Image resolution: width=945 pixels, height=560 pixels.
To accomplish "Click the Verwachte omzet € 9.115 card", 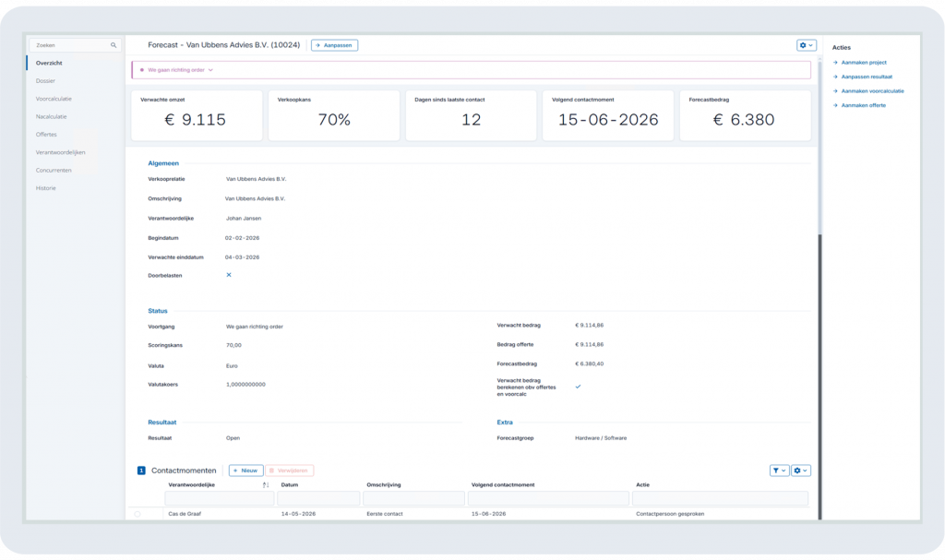I will click(x=197, y=115).
